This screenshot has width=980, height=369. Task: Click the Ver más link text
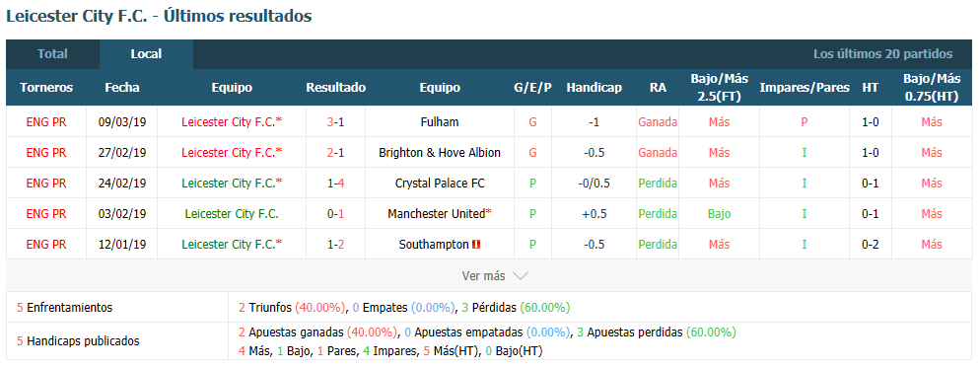click(x=483, y=276)
